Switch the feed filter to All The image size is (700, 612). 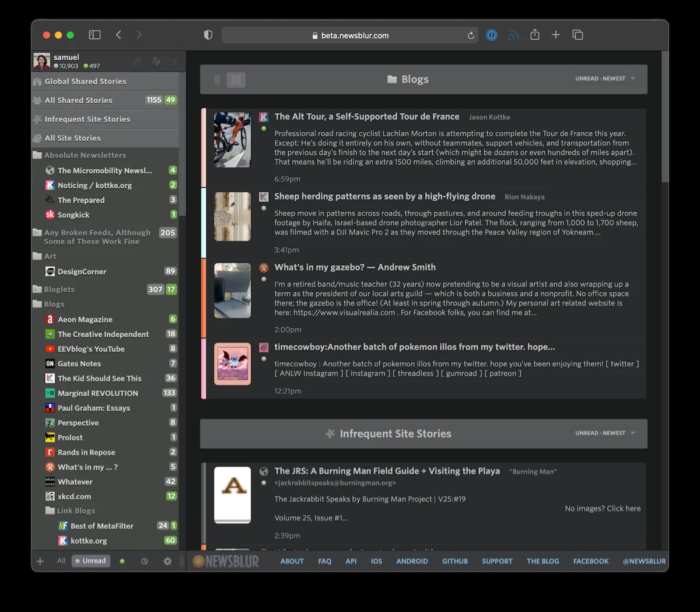coord(61,561)
